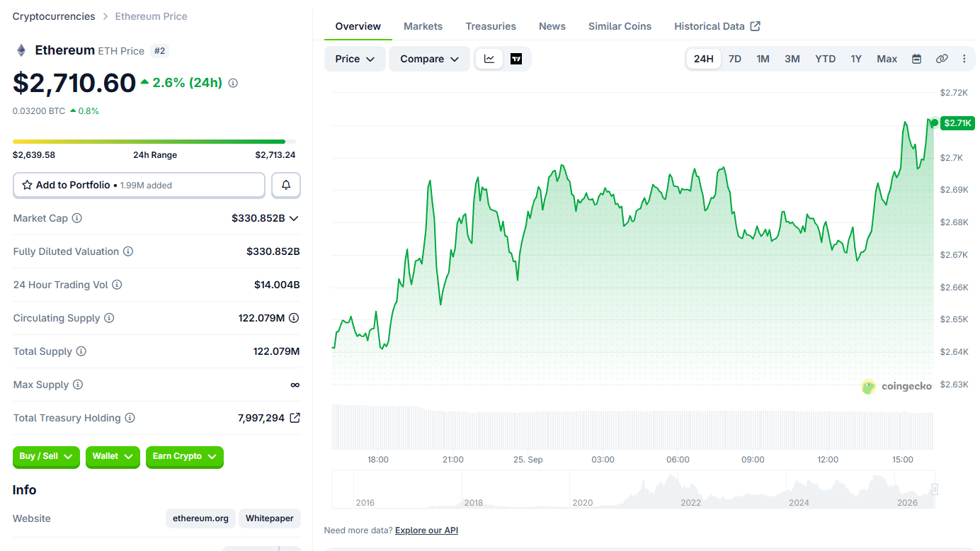980x551 pixels.
Task: Click the Add to Portfolio button
Action: coord(139,185)
